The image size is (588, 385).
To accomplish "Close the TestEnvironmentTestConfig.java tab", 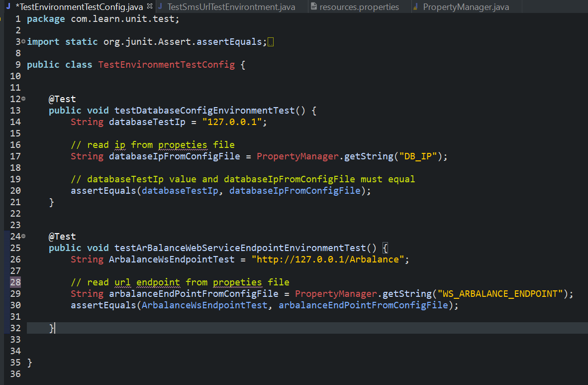I will coord(150,7).
